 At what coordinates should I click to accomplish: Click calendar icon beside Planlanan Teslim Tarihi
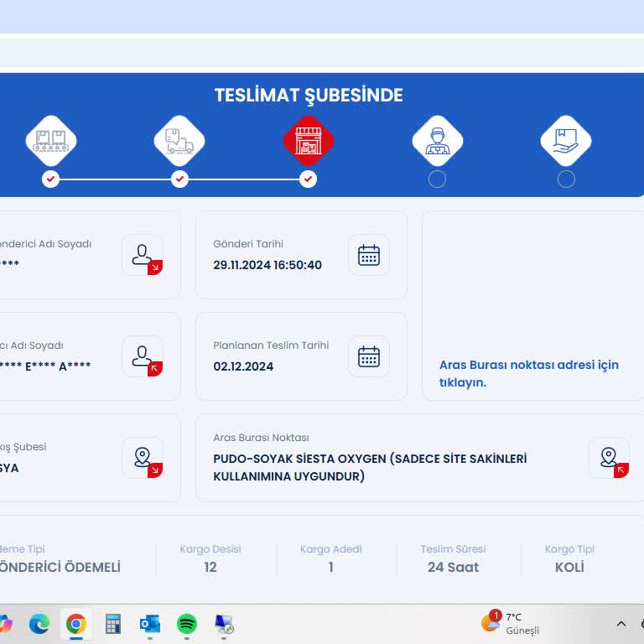[x=369, y=356]
